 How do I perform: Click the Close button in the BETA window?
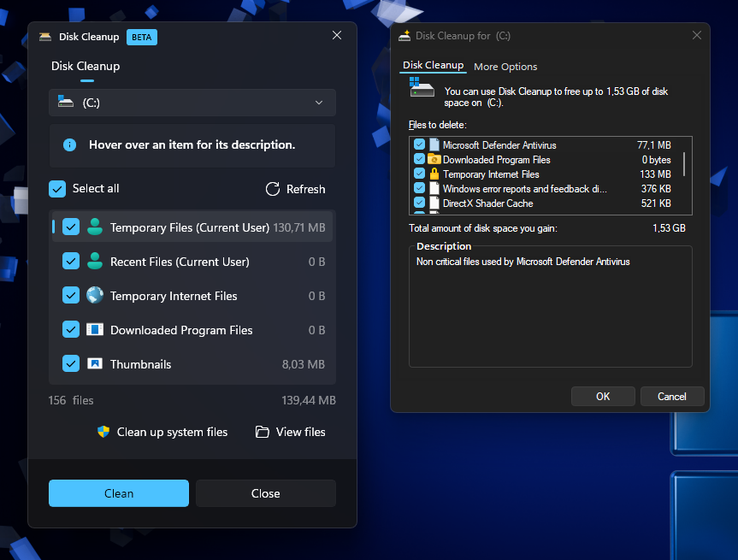[x=265, y=493]
